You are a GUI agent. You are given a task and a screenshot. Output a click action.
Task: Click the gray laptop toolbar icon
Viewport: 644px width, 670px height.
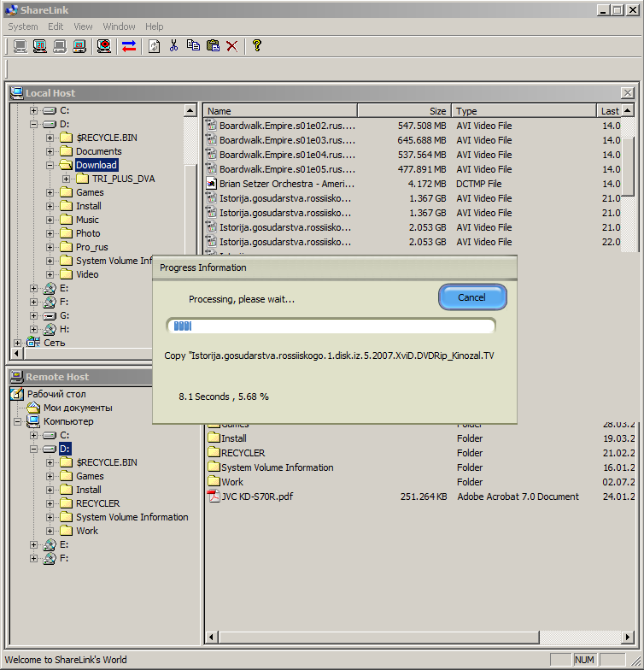click(60, 46)
